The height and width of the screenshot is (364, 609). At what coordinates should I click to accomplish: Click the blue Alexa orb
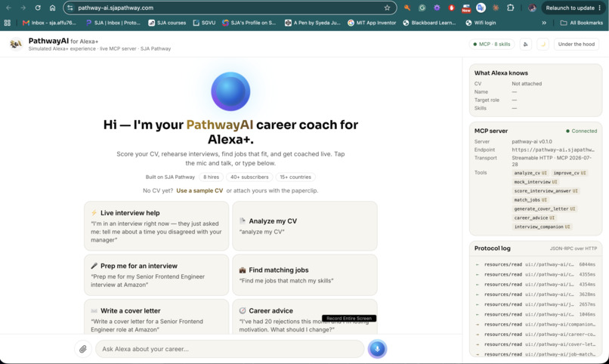pos(230,91)
